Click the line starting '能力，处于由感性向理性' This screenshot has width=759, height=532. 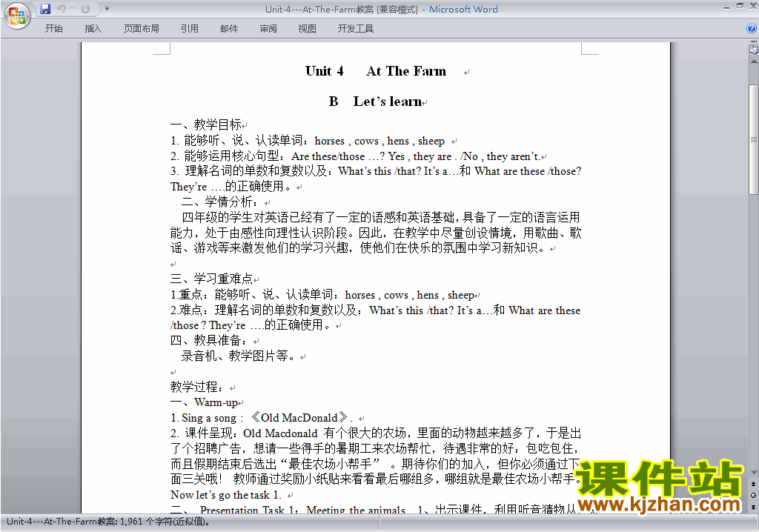tap(376, 233)
